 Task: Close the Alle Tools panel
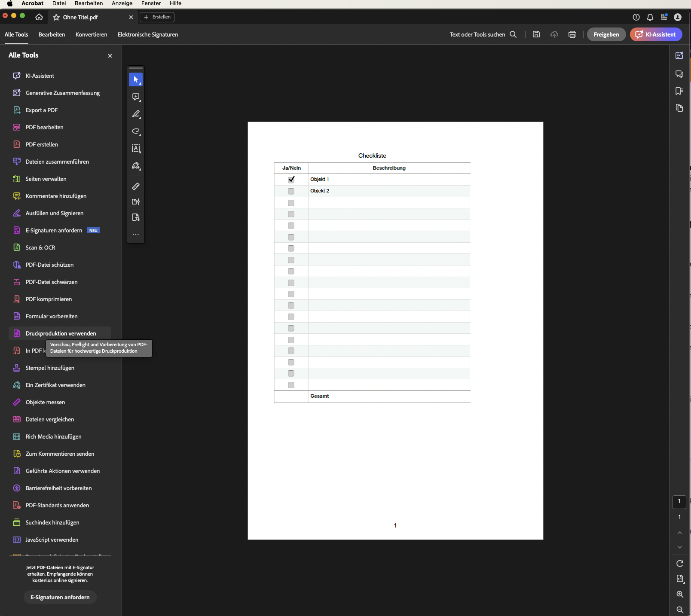click(x=110, y=56)
